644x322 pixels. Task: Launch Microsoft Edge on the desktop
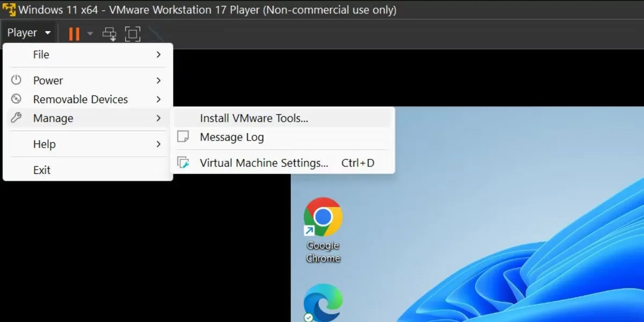pos(323,303)
